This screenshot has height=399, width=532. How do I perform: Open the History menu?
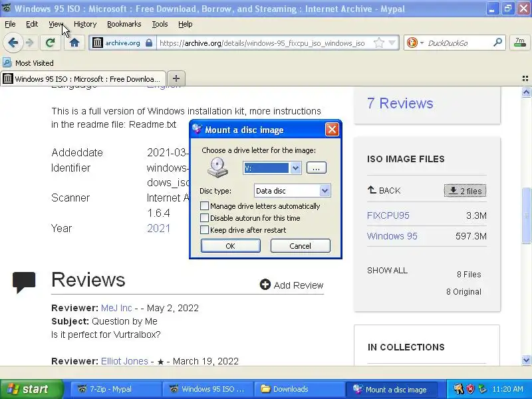(x=85, y=24)
